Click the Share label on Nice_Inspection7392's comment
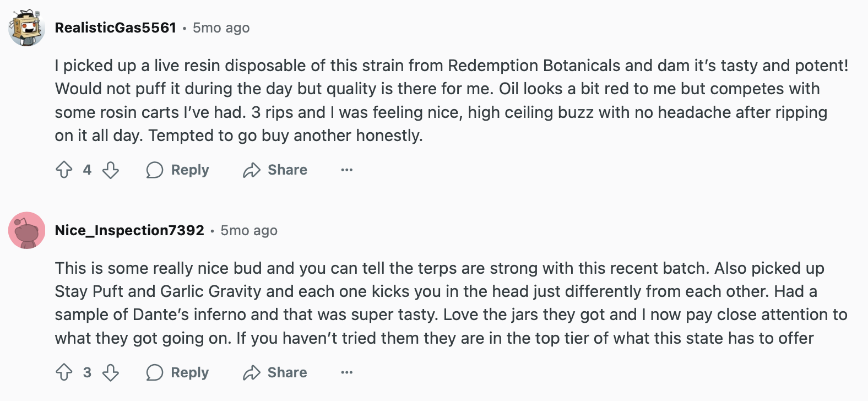Screen dimensions: 868x401 287,372
